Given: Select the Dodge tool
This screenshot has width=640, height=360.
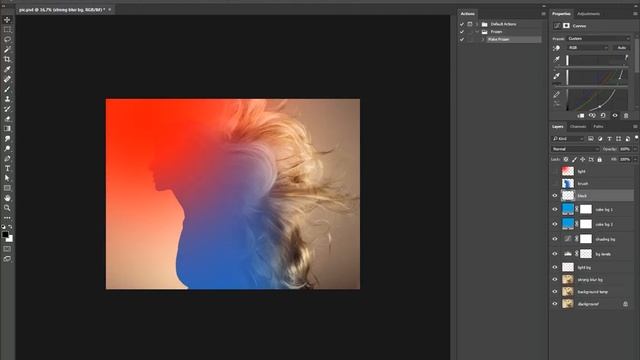Looking at the screenshot, I should coord(7,149).
